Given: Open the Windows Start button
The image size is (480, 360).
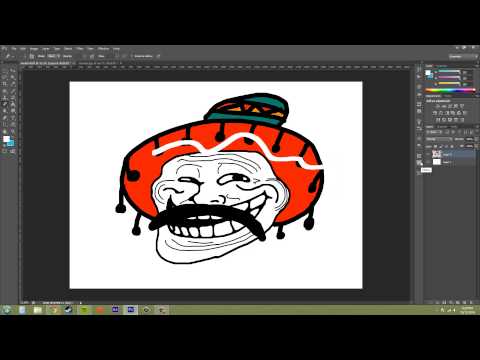Looking at the screenshot, I should click(x=6, y=310).
